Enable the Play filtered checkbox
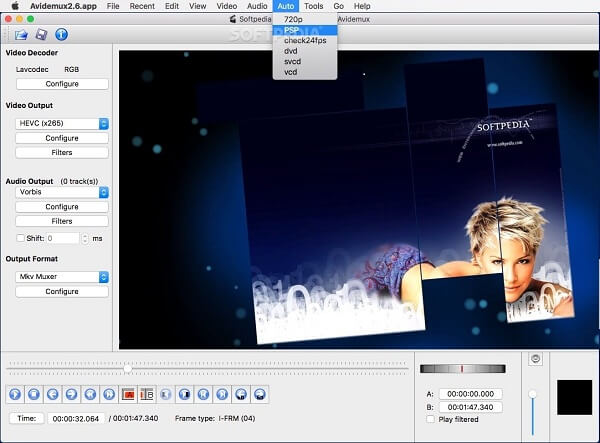600x443 pixels. pos(430,419)
